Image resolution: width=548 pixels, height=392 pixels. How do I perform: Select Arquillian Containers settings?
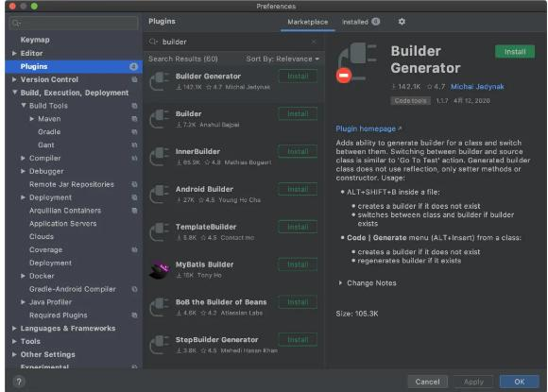click(x=65, y=211)
